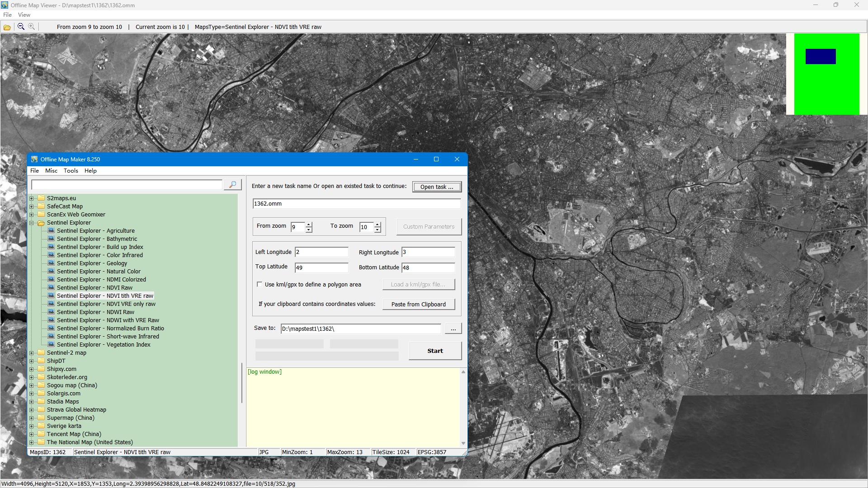This screenshot has height=488, width=868.
Task: Select Sentinel Explorer - Bathymetric map icon
Action: tap(51, 239)
